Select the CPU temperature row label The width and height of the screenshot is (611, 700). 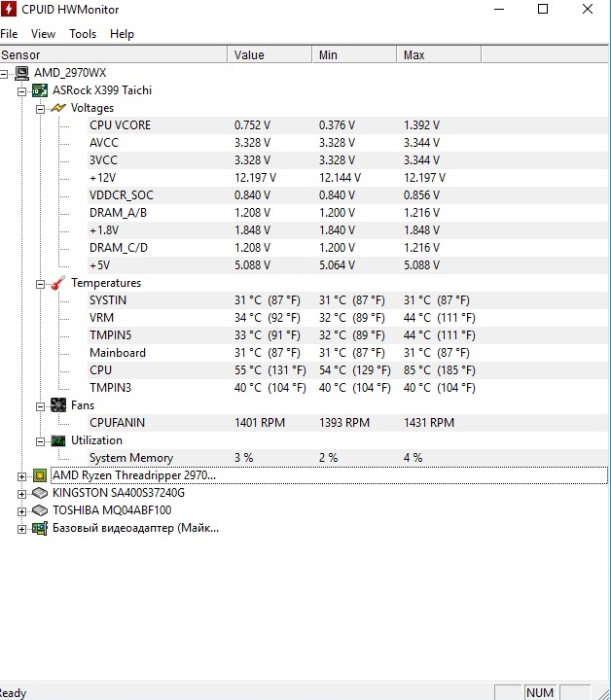[x=100, y=370]
